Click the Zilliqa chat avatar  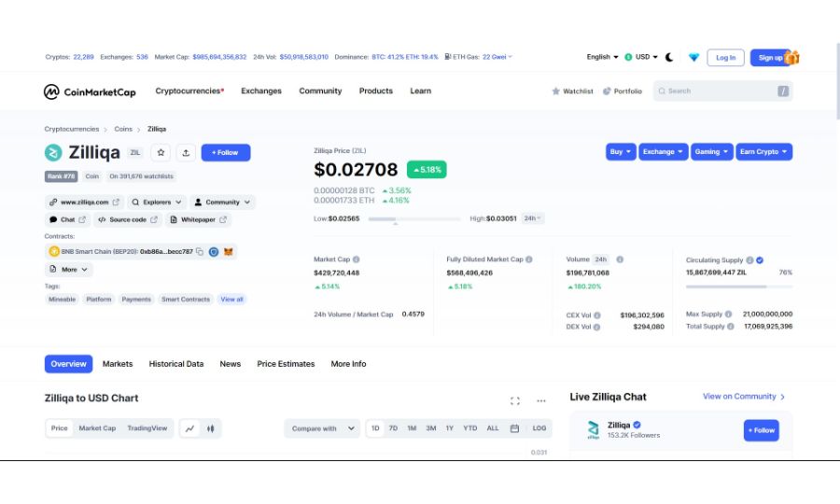(x=593, y=430)
